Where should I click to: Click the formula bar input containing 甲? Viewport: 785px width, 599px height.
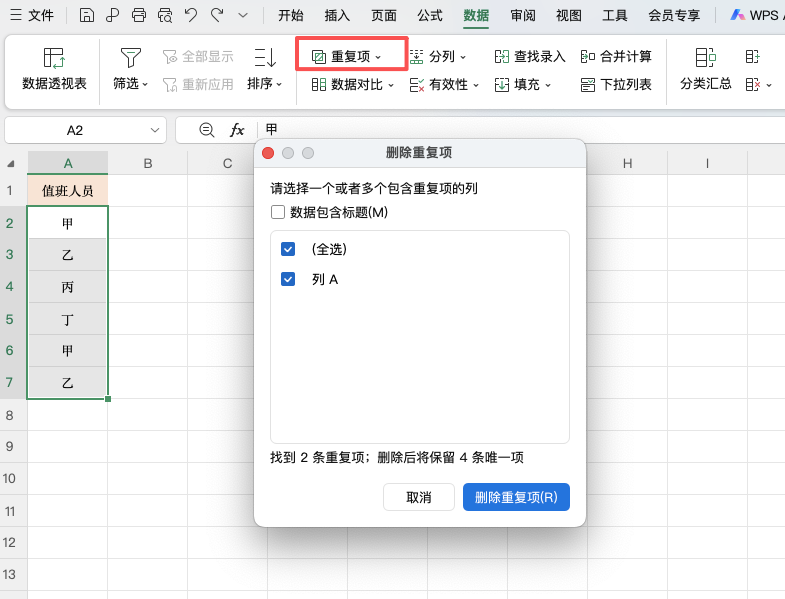pyautogui.click(x=521, y=130)
